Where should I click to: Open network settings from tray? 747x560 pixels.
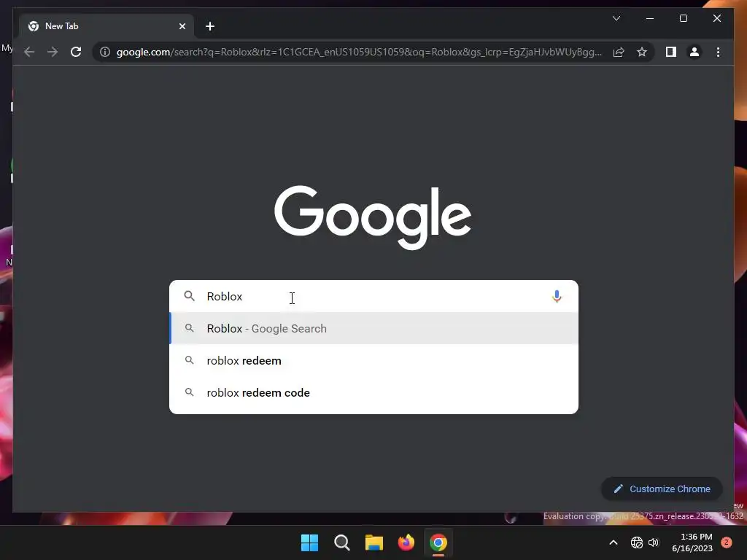[x=636, y=542]
